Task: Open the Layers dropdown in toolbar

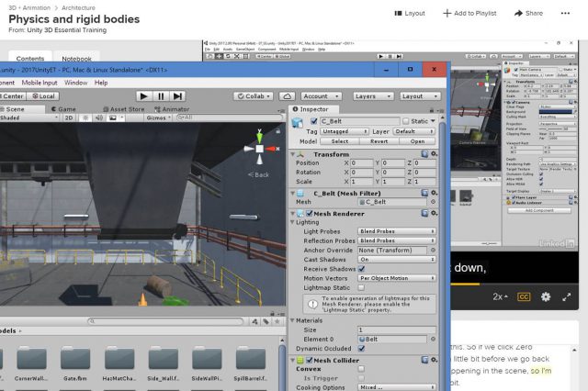Action: click(x=373, y=96)
